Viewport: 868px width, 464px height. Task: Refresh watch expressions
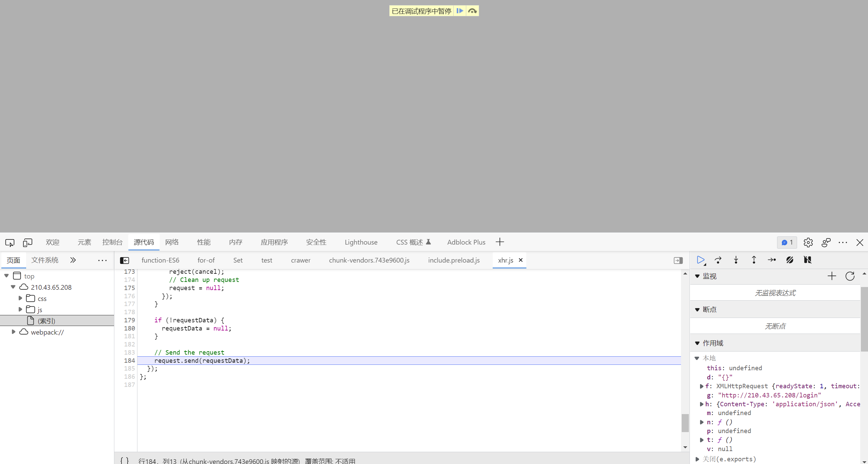point(850,276)
